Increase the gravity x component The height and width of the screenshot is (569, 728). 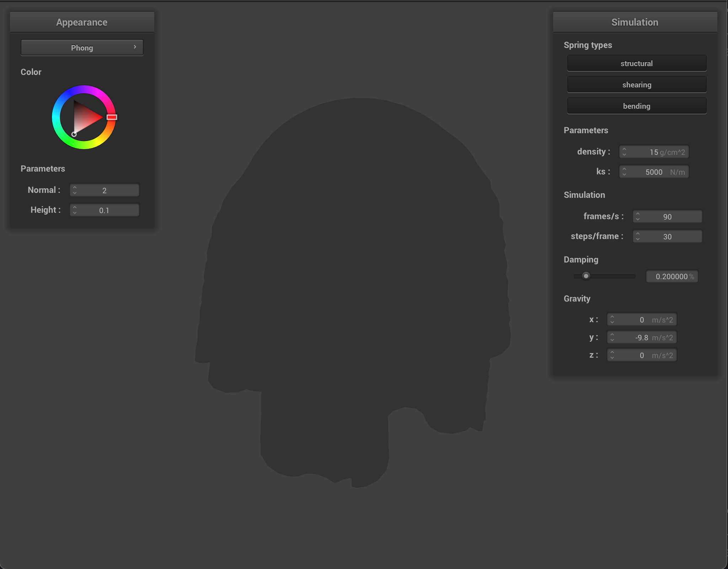[612, 317]
